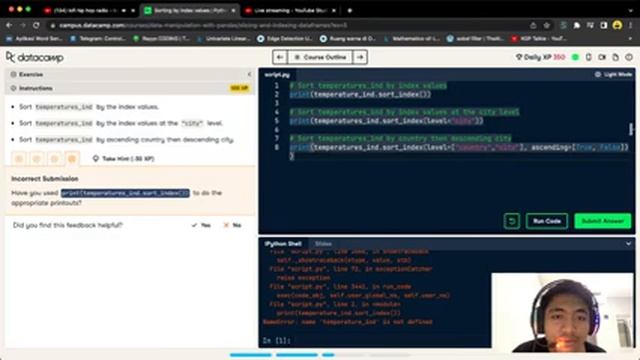
Task: Click code line 2 in the editor
Action: point(360,94)
